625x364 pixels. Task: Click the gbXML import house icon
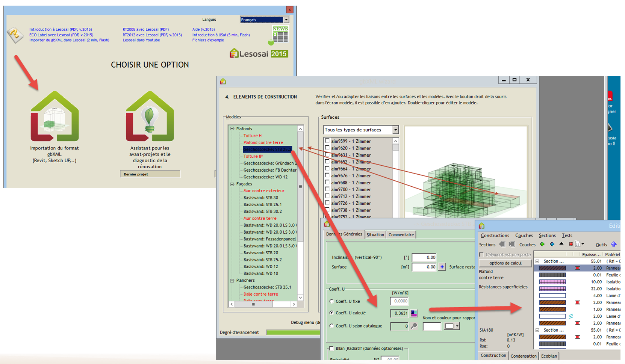[x=54, y=116]
